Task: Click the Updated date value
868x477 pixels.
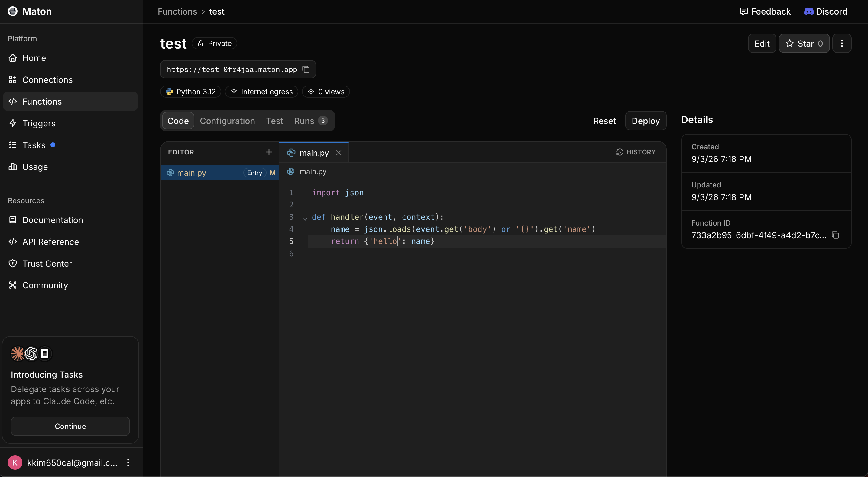Action: (x=721, y=197)
